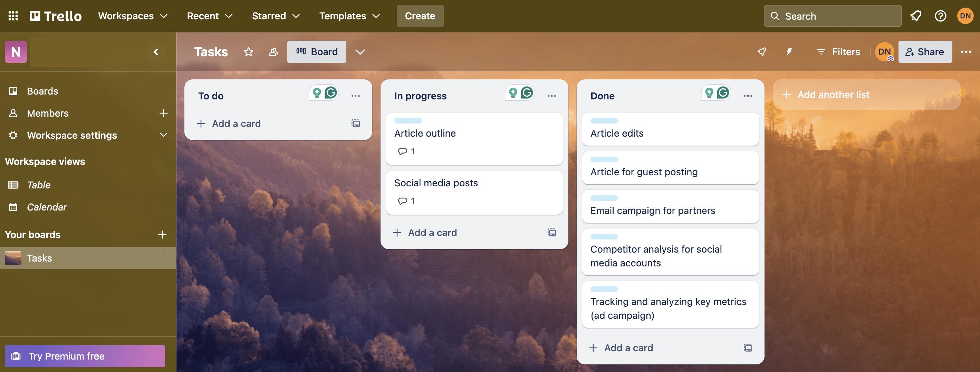
Task: Click Try Premium free
Action: 85,356
